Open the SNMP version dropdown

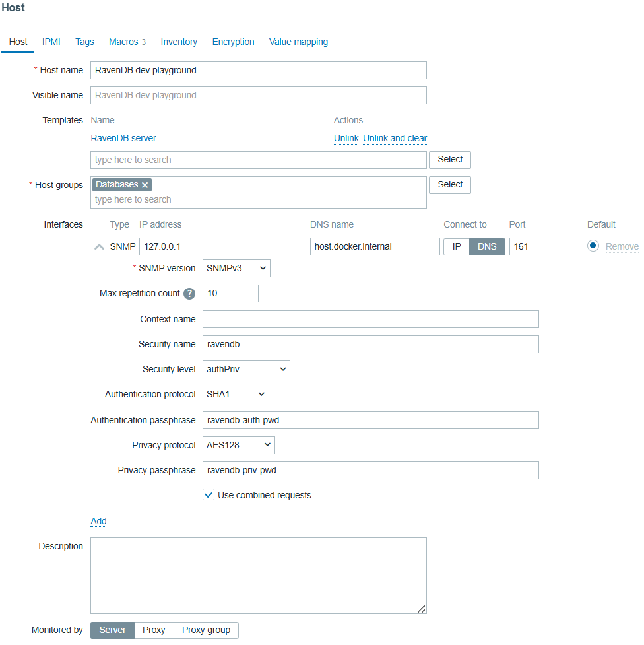pyautogui.click(x=236, y=268)
